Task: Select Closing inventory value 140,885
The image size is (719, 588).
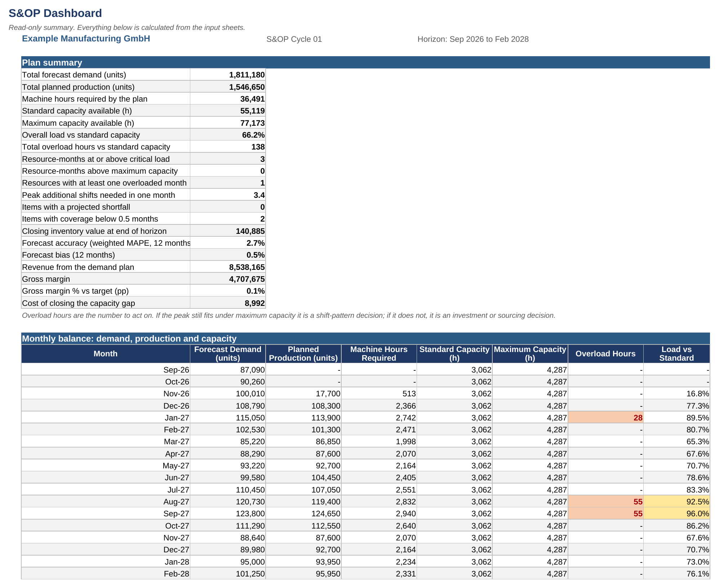Action: [x=228, y=231]
